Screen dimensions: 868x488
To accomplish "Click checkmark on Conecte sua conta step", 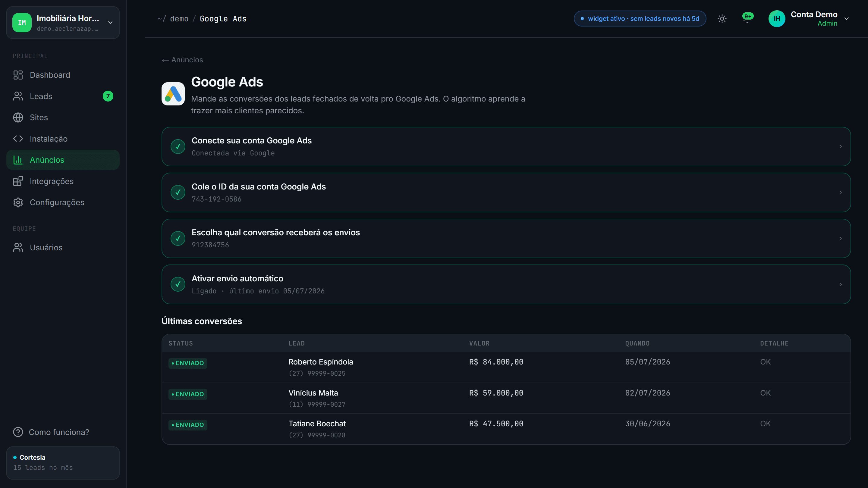I will tap(178, 146).
